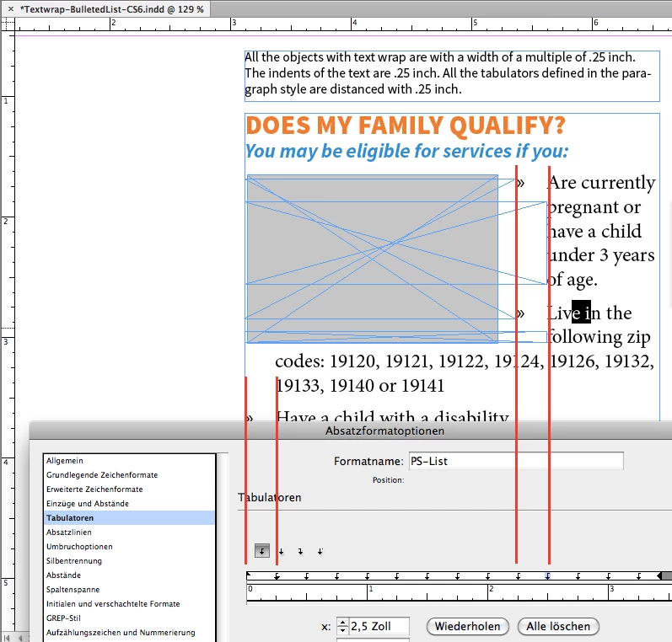Click the Formatname field containing PS-List
This screenshot has width=672, height=642.
pyautogui.click(x=516, y=461)
